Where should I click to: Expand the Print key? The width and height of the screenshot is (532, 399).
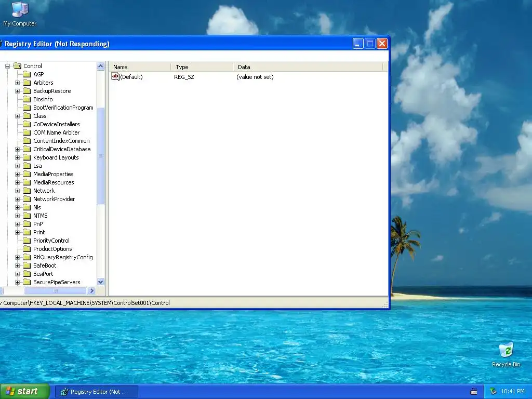point(17,232)
